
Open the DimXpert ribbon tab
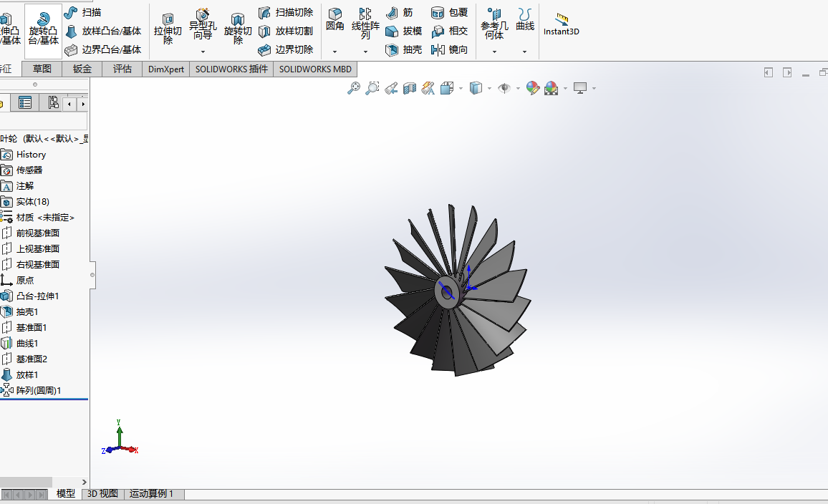(x=165, y=69)
